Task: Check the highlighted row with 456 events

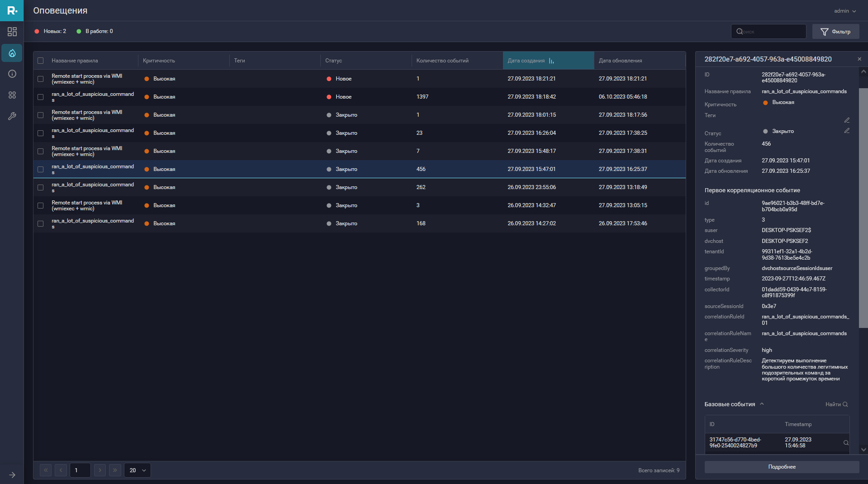Action: [41, 169]
